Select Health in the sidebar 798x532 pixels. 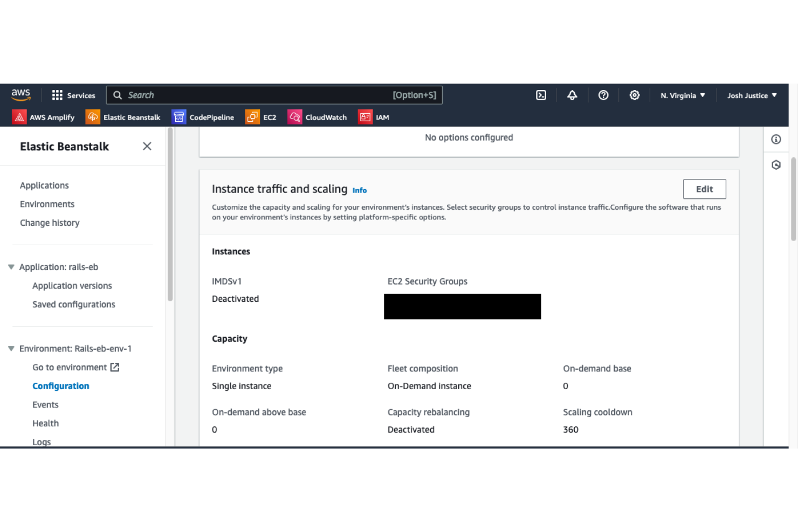coord(45,423)
